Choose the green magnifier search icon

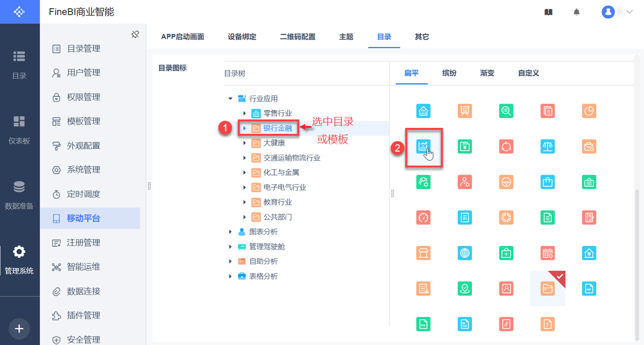coord(506,111)
